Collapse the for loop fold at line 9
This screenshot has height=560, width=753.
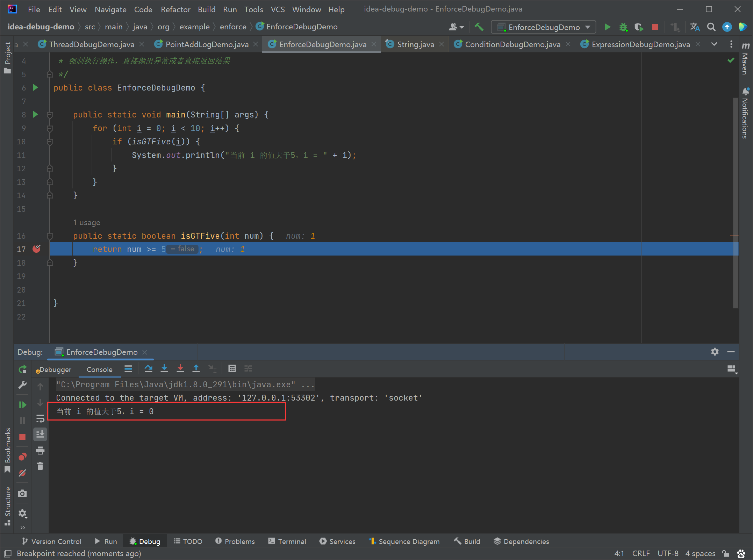pyautogui.click(x=50, y=128)
